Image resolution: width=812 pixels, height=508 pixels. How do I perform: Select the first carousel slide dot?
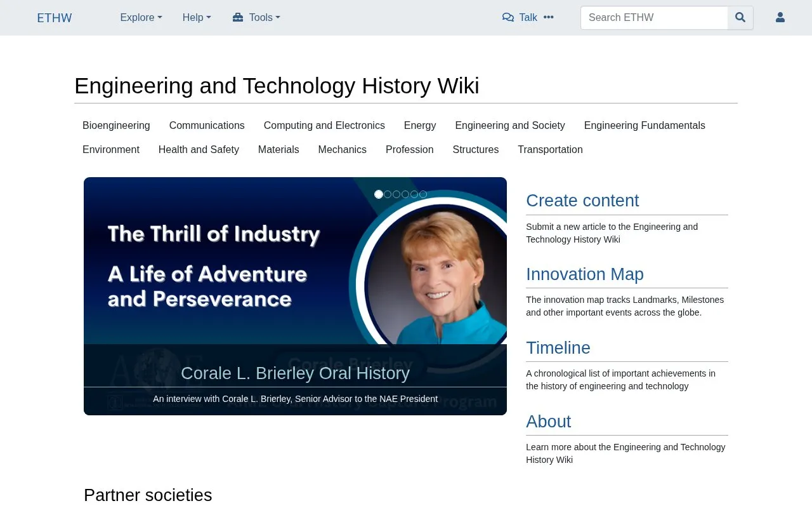[379, 194]
